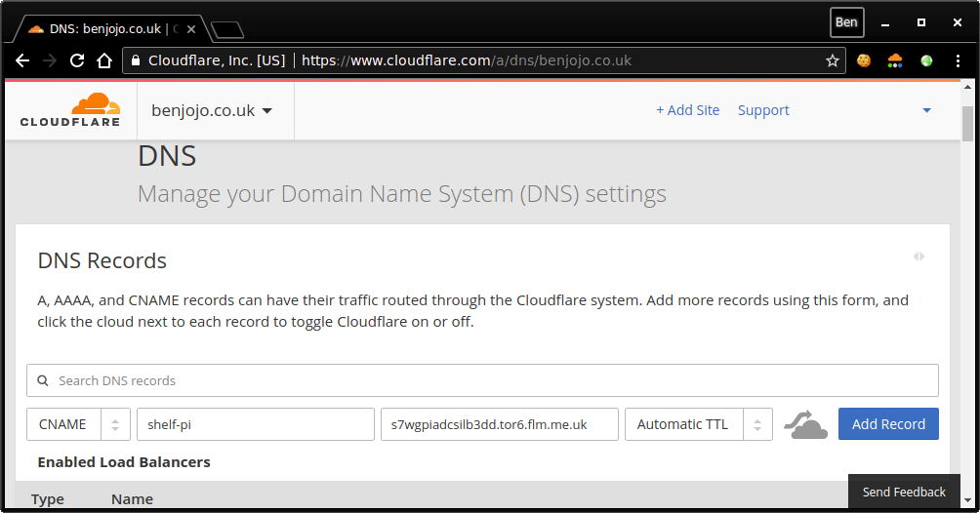This screenshot has width=980, height=513.
Task: Go to browser home page
Action: tap(104, 60)
